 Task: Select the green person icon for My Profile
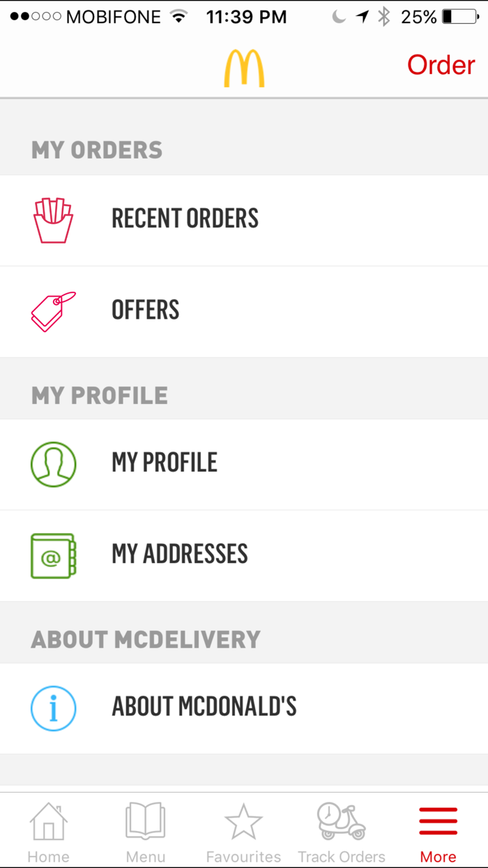point(53,463)
